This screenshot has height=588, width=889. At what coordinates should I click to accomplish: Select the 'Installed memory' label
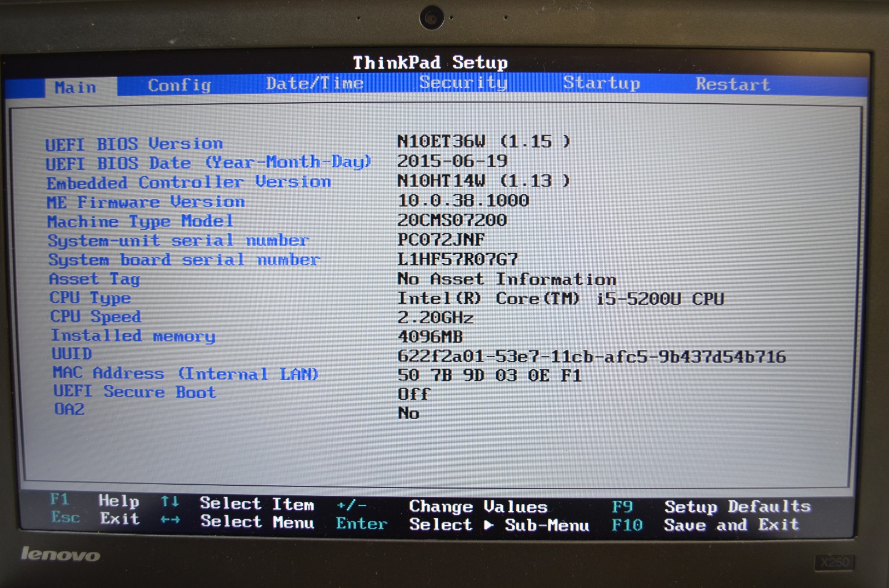(x=133, y=336)
